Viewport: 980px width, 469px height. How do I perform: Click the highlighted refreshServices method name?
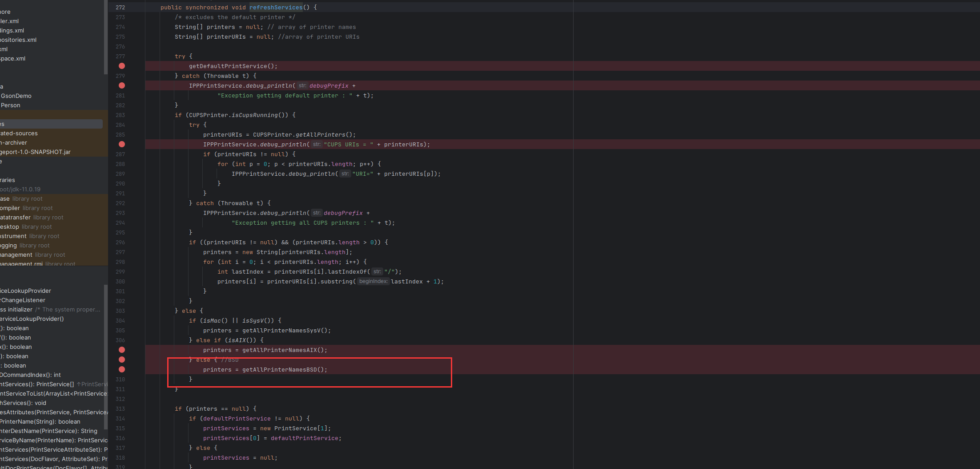point(276,8)
